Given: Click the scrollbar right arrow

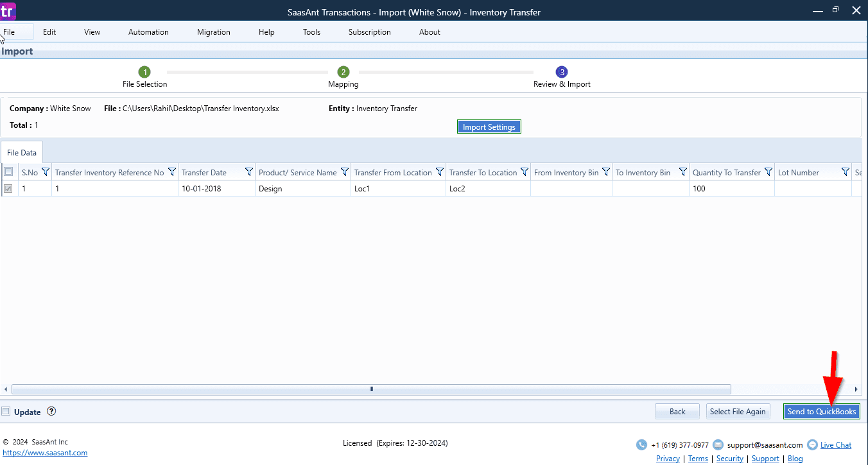Looking at the screenshot, I should (856, 389).
